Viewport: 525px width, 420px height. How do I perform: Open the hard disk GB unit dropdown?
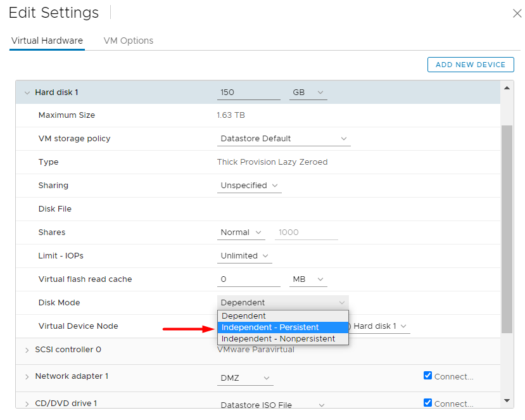tap(308, 92)
